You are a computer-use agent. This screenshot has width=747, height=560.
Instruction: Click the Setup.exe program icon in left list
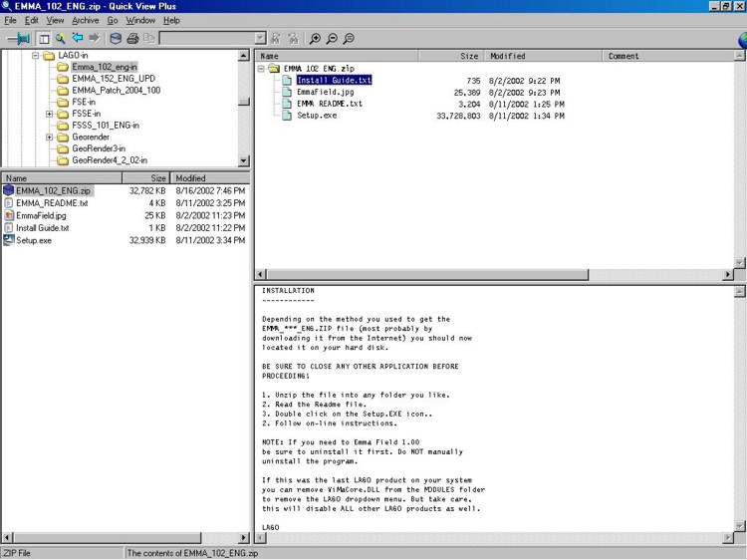9,240
